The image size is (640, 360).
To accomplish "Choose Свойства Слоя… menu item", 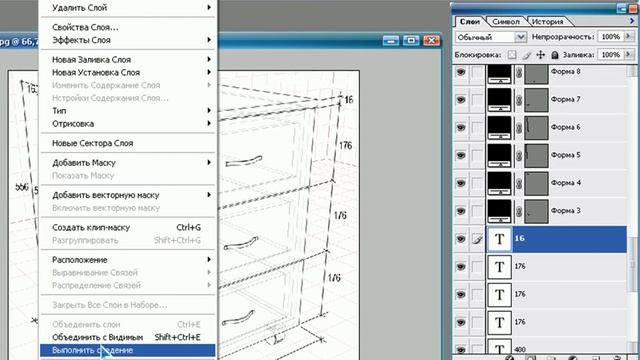I will point(127,27).
